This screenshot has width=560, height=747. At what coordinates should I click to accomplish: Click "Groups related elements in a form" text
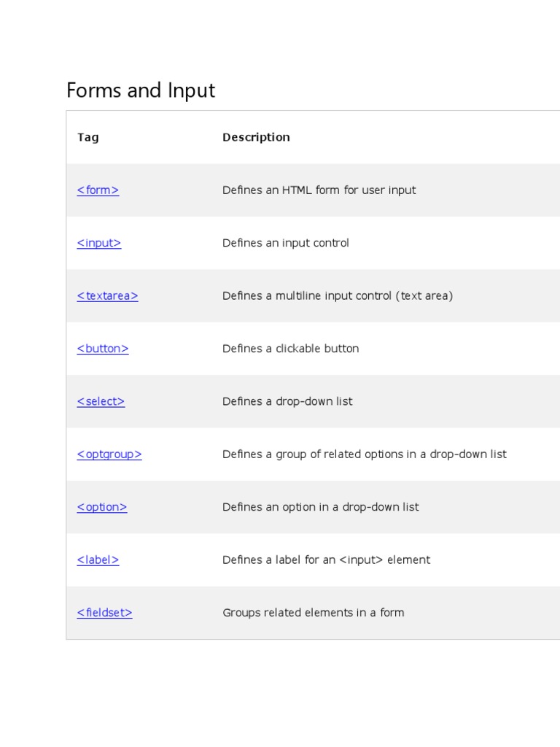pos(313,613)
